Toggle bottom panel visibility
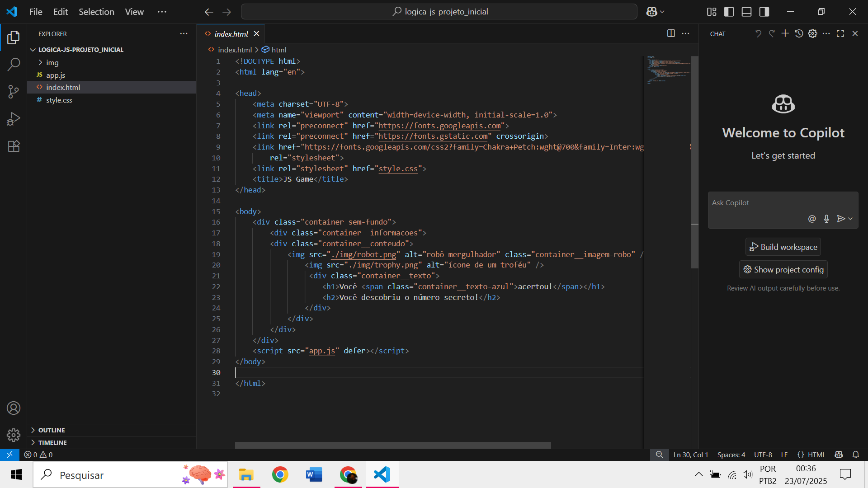This screenshot has height=488, width=868. point(746,12)
